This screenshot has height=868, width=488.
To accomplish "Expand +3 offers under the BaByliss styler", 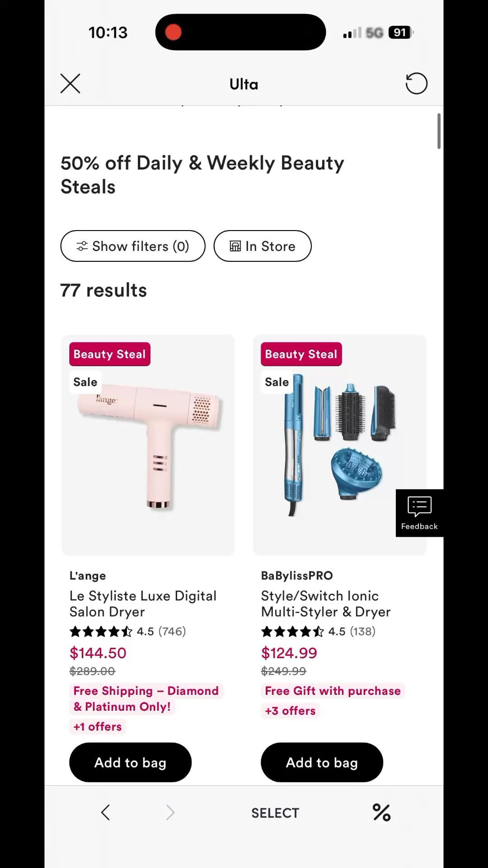I will pos(290,711).
